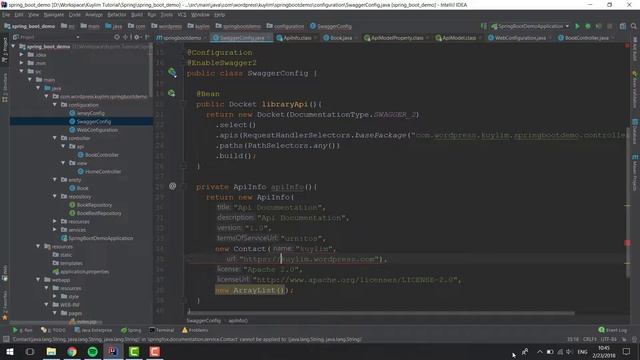The width and height of the screenshot is (640, 360).
Task: Open the File menu
Action: 6,15
